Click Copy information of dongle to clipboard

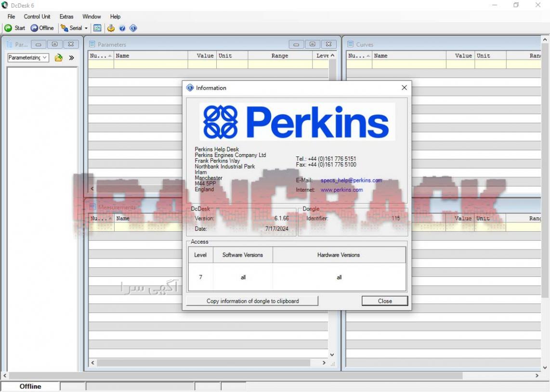pos(252,301)
